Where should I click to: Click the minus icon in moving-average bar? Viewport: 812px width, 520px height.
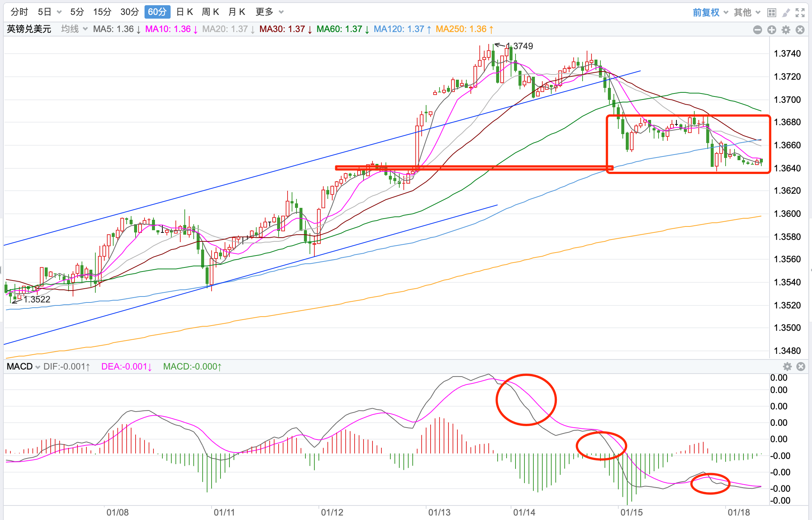click(x=758, y=30)
